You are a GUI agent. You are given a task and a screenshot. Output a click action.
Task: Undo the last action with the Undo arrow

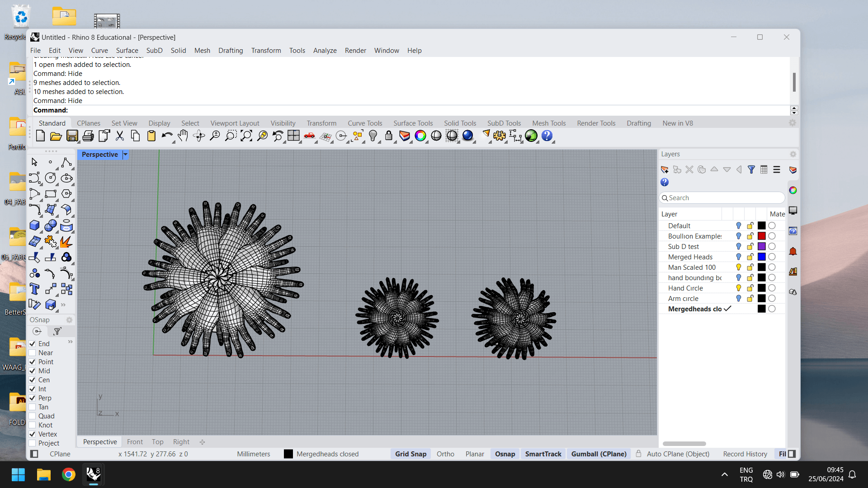click(167, 136)
